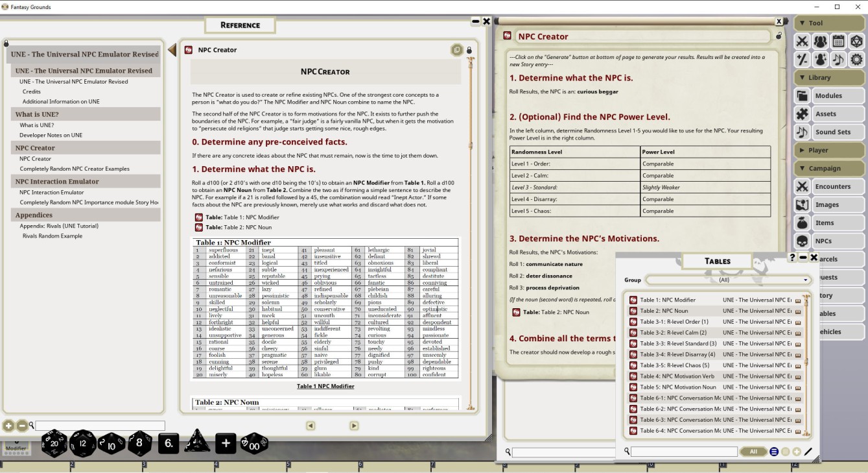
Task: Open Sound Sets in Library sidebar
Action: [x=829, y=132]
